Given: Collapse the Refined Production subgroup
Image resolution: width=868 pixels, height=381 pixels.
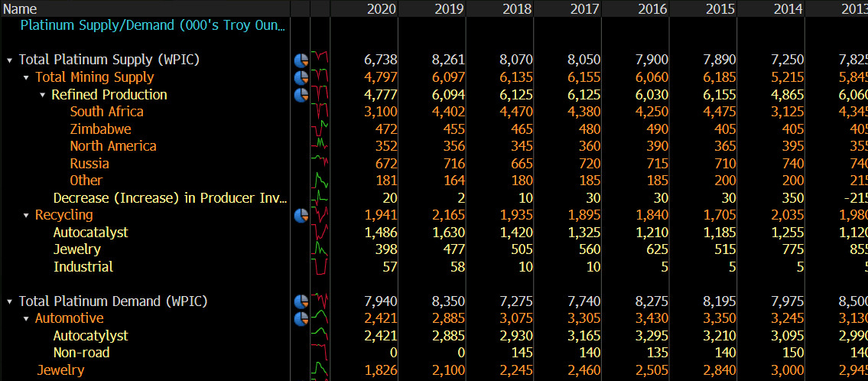Looking at the screenshot, I should 44,95.
